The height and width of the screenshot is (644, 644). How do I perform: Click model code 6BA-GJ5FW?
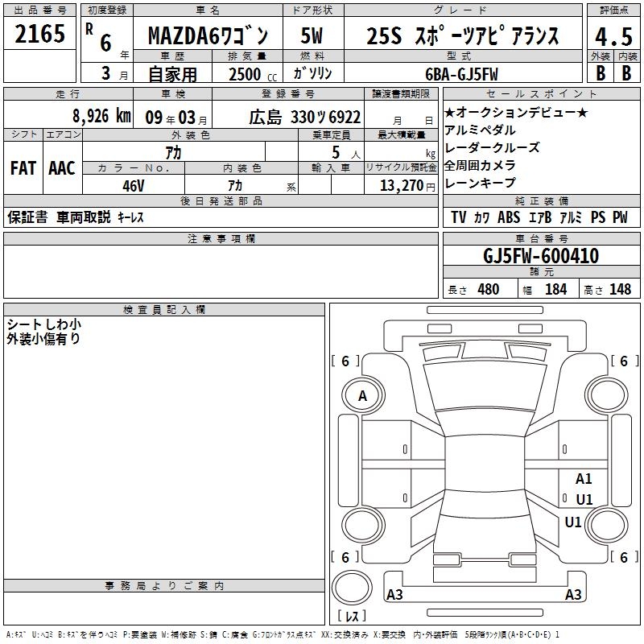pyautogui.click(x=461, y=74)
